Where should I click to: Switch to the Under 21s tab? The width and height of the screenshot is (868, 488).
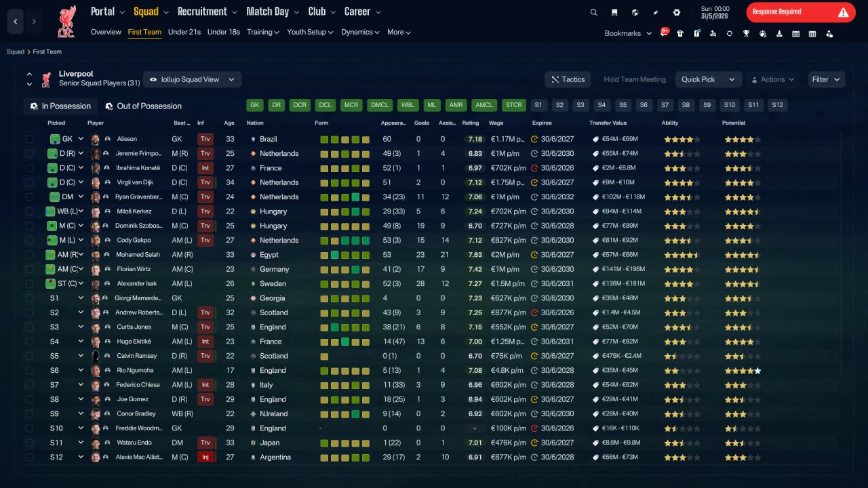[x=184, y=32]
